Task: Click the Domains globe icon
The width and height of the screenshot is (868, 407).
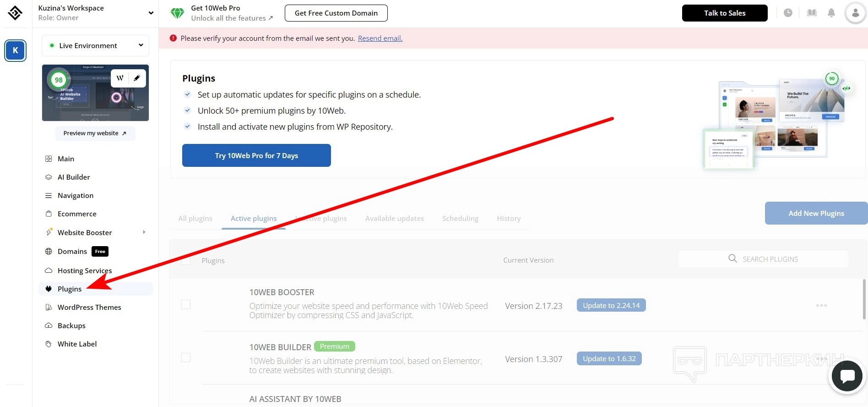Action: (x=49, y=251)
